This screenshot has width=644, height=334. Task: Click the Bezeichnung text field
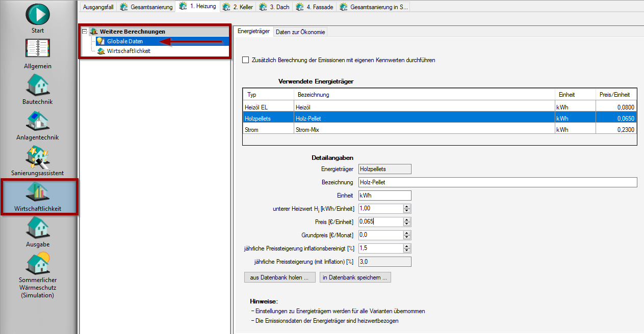point(497,182)
